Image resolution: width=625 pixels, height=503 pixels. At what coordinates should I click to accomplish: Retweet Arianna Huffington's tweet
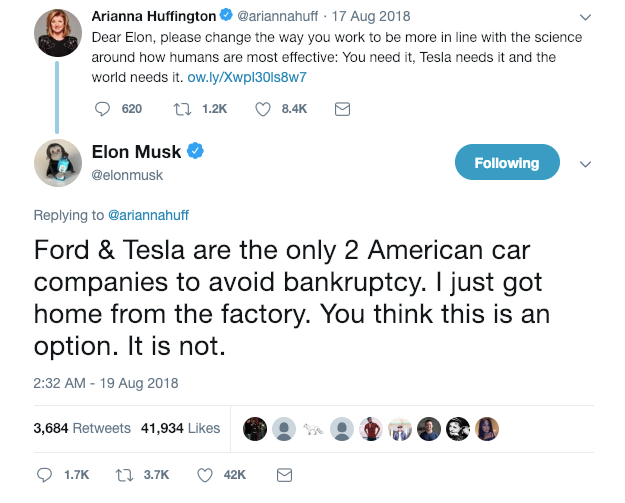(181, 109)
